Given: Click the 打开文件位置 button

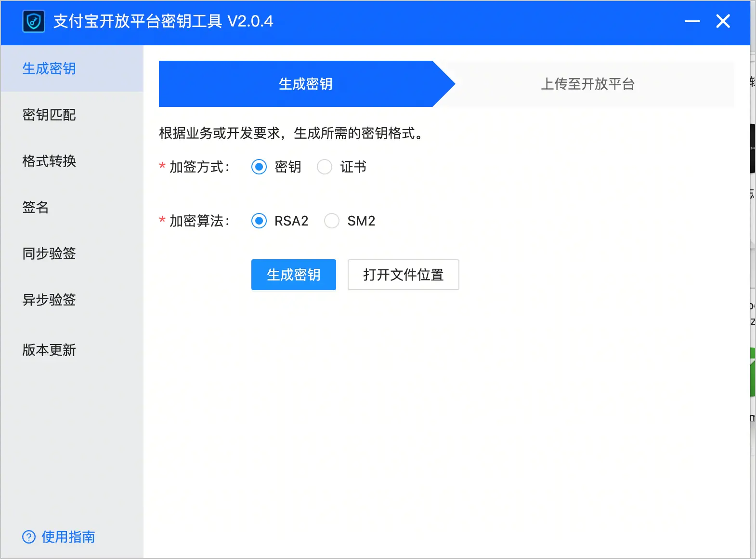Looking at the screenshot, I should click(404, 275).
